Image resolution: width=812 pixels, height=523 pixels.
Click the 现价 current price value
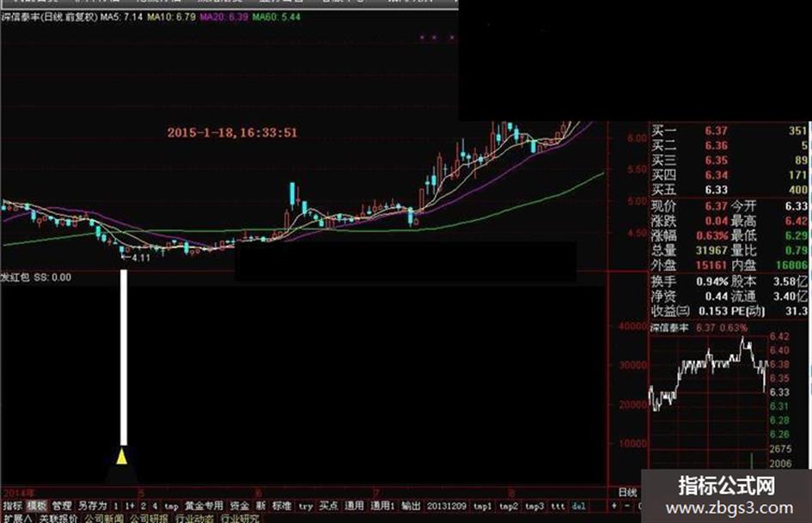pos(716,206)
